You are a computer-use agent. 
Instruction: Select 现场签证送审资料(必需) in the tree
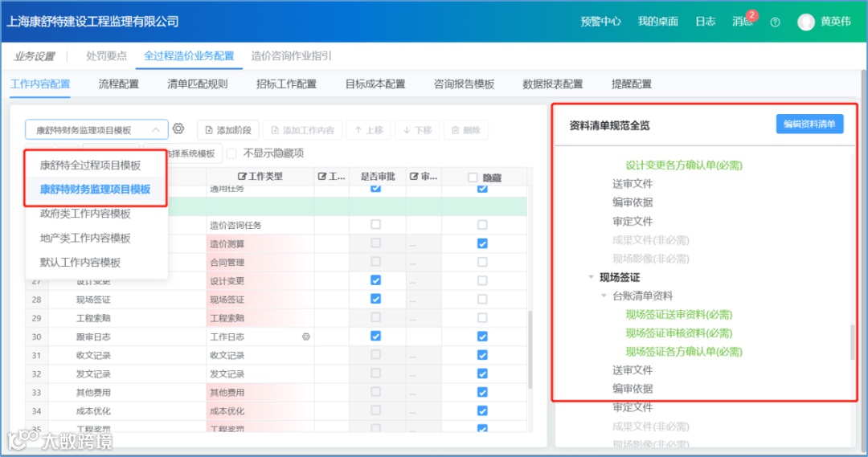pyautogui.click(x=678, y=314)
